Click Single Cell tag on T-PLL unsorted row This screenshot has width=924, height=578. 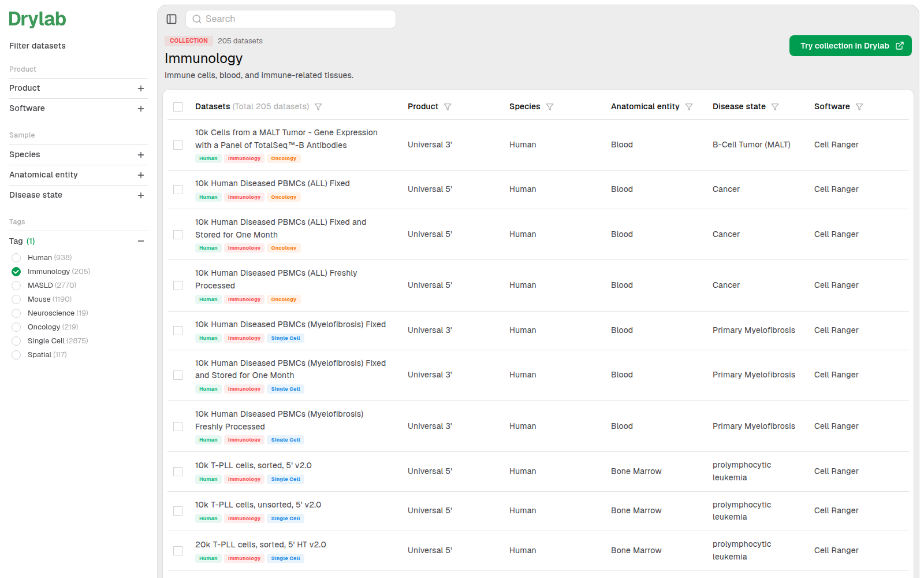pyautogui.click(x=286, y=518)
